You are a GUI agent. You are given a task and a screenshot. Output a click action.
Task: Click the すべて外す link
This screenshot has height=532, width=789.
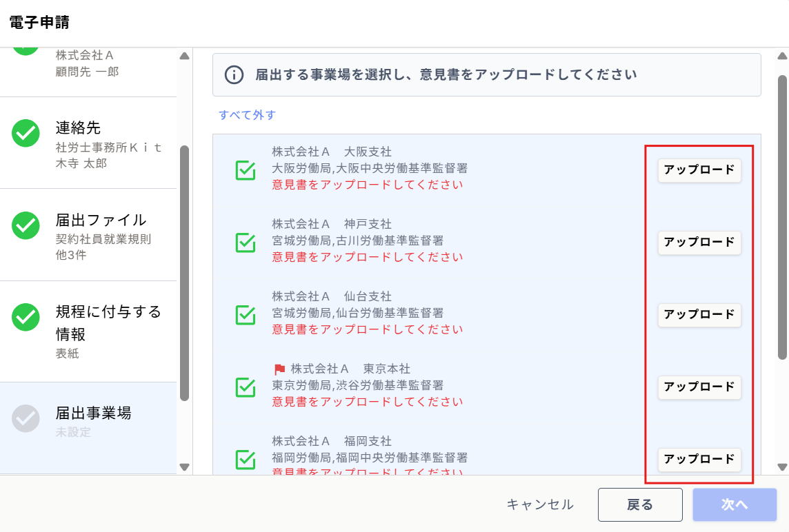pos(247,114)
